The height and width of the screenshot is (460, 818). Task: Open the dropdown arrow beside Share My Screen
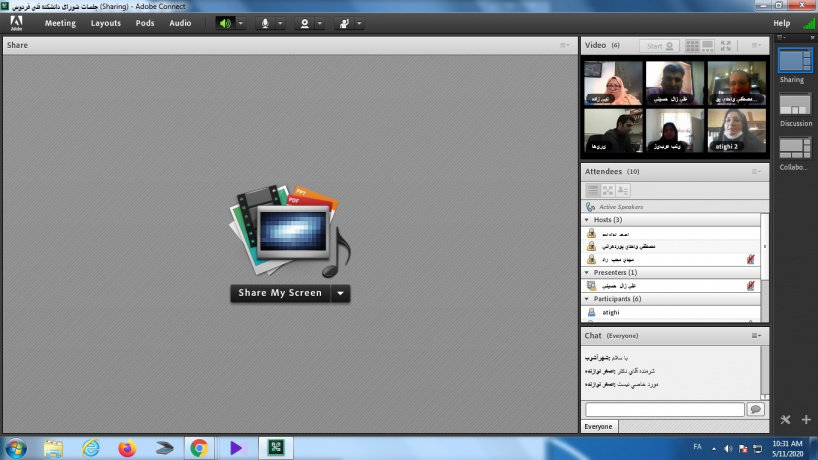[341, 293]
